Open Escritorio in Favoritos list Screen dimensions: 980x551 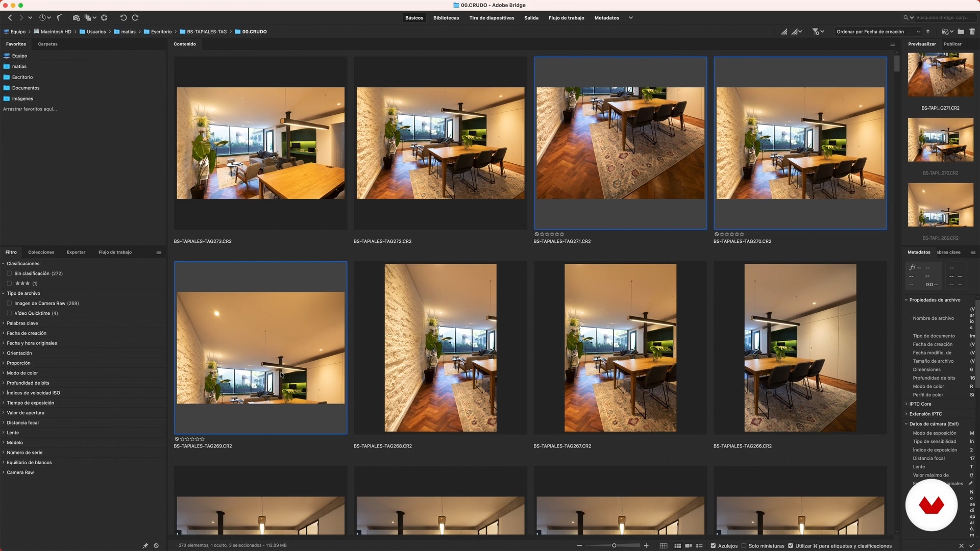pyautogui.click(x=22, y=78)
